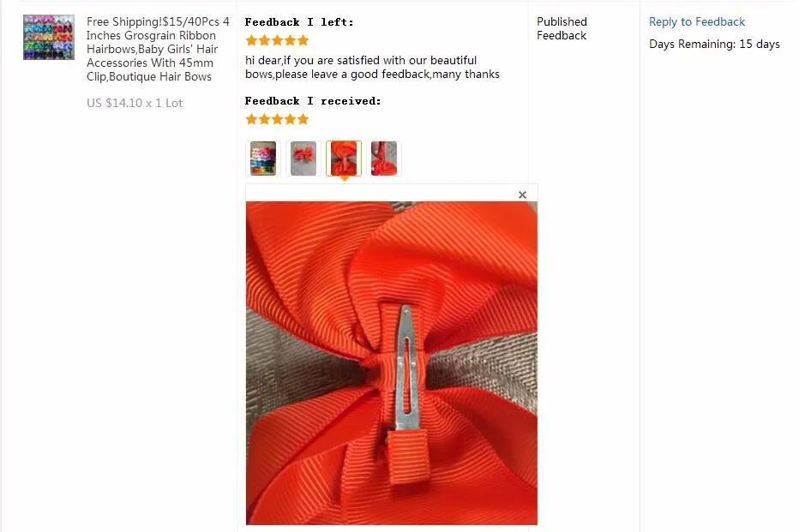799x532 pixels.
Task: View the second review photo thumbnail
Action: pos(303,158)
